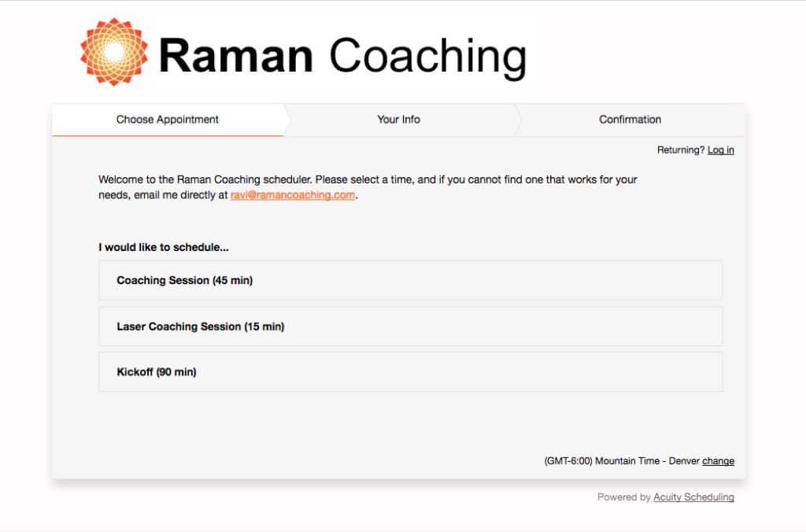Click the 'Welcome to the Raman Coaching scheduler' sentence
The image size is (806, 532).
click(x=205, y=180)
